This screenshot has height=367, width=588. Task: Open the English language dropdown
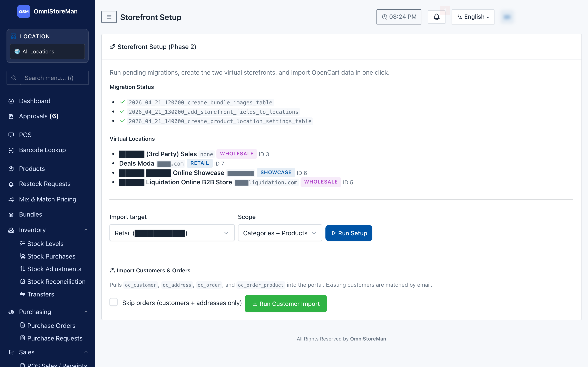473,17
